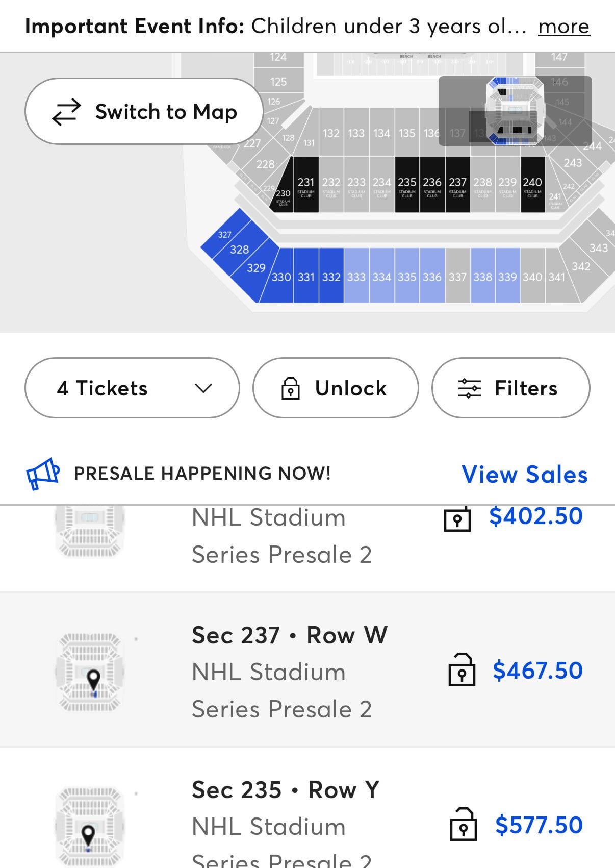
Task: Click the stadium mini-map overview thumbnail
Action: (x=515, y=111)
